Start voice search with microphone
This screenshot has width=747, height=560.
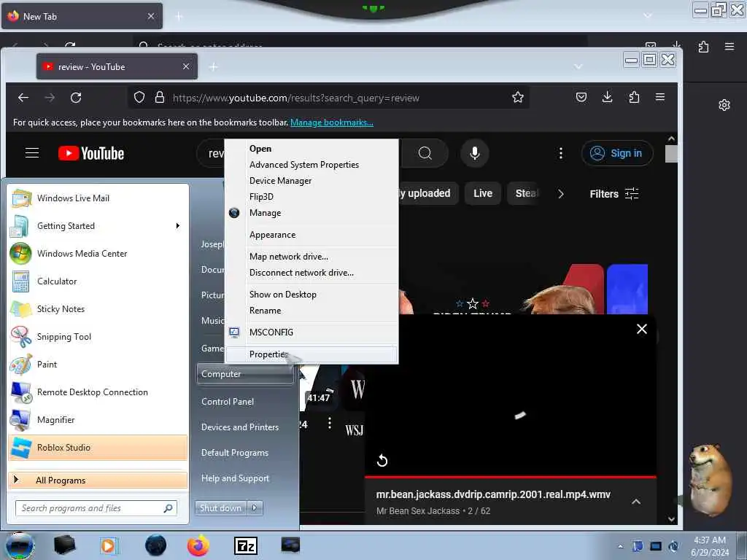pos(475,153)
